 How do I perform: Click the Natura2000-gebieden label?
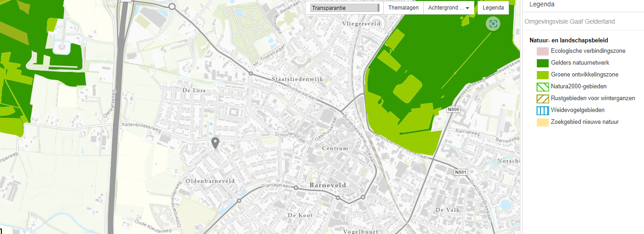pos(579,86)
